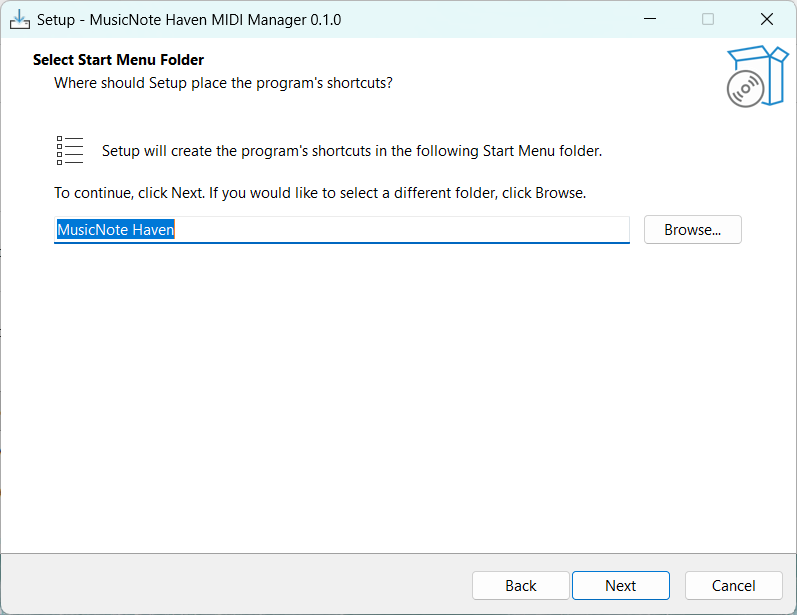Click the window title 'Setup - MusicNote Haven MIDI Manager 0.1.0'

point(189,20)
